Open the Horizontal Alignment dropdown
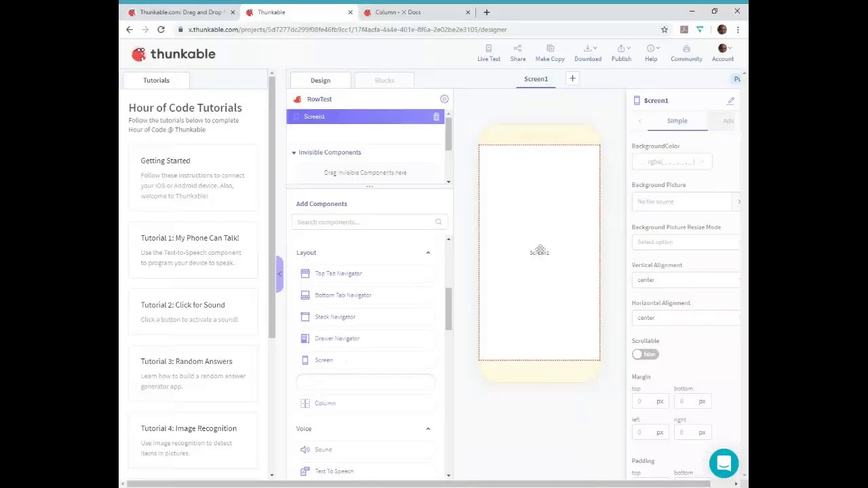The height and width of the screenshot is (488, 868). point(686,318)
